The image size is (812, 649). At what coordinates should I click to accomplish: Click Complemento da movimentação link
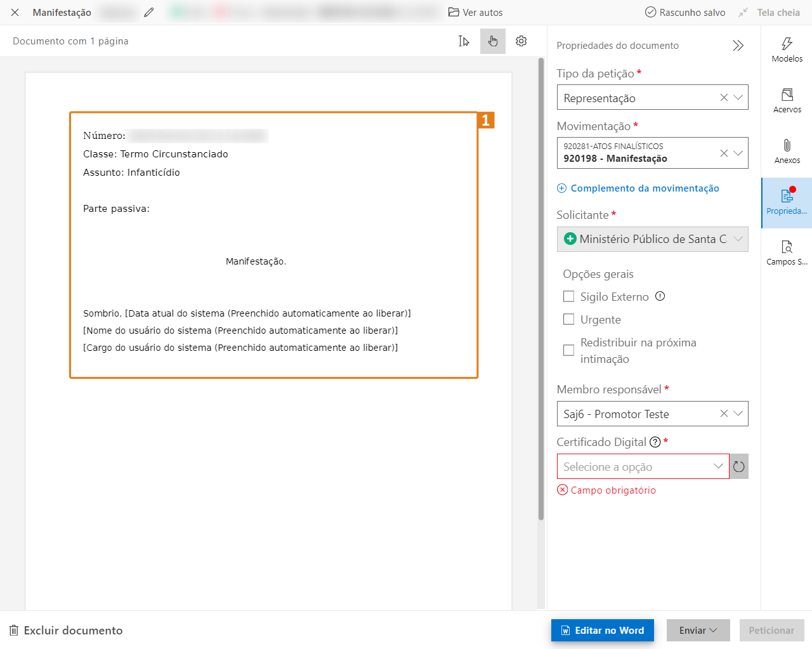tap(645, 188)
